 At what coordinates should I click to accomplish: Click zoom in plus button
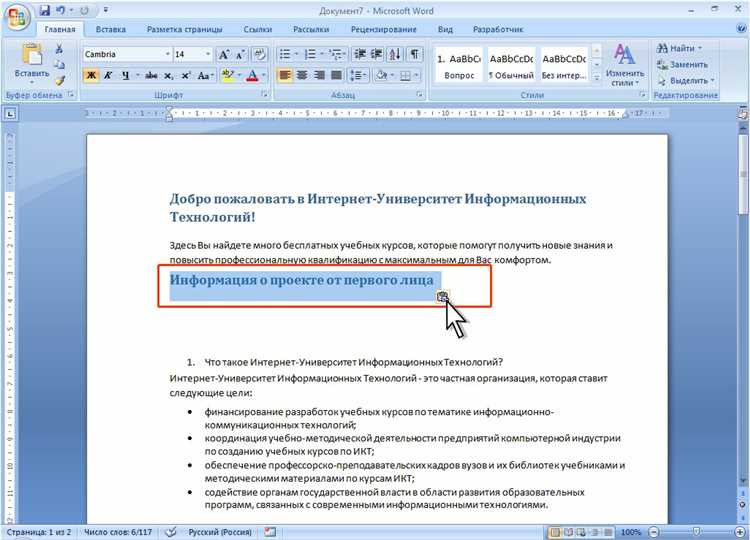click(x=739, y=532)
